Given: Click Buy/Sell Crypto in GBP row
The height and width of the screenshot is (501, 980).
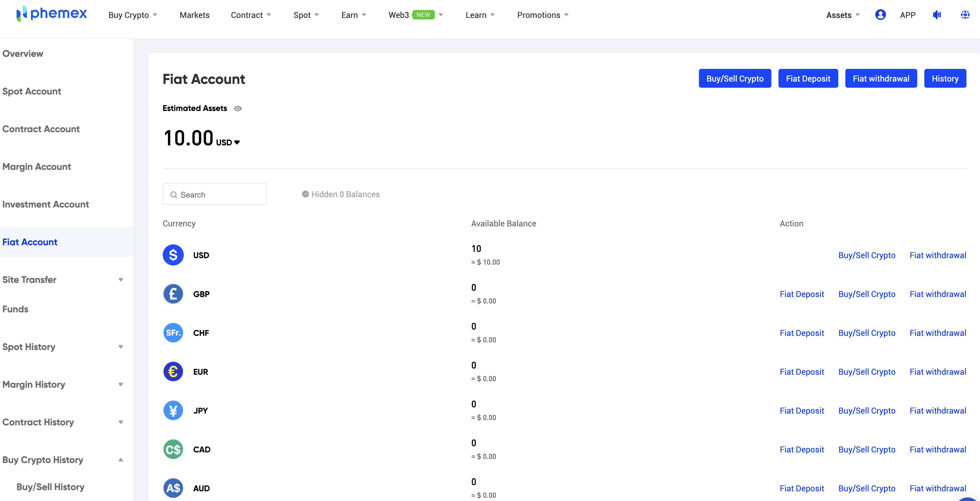Looking at the screenshot, I should pyautogui.click(x=867, y=294).
